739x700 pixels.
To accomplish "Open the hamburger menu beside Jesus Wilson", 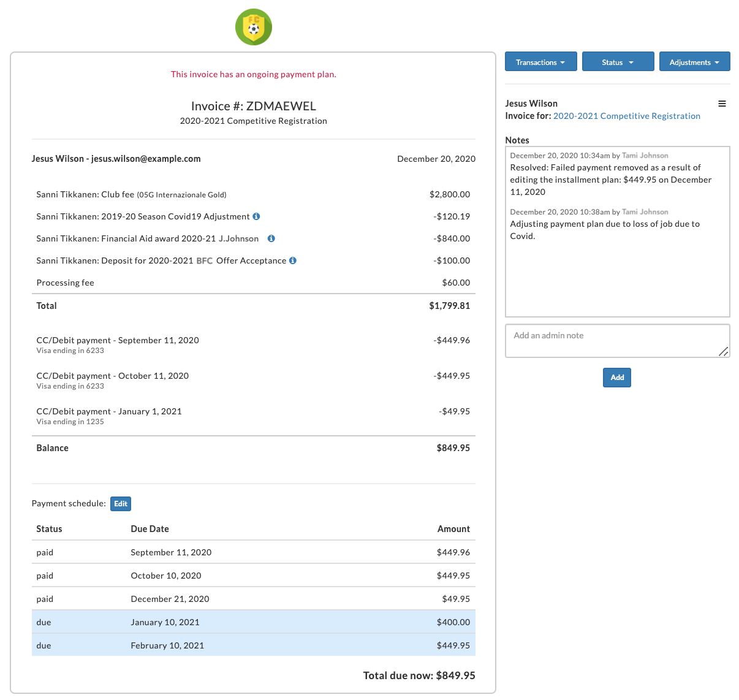I will coord(722,104).
